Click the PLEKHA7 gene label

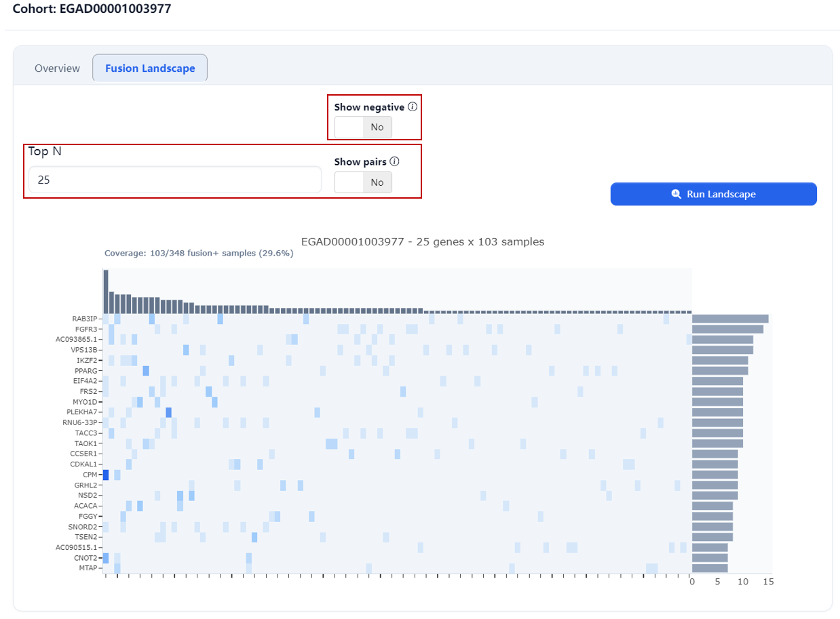(83, 412)
